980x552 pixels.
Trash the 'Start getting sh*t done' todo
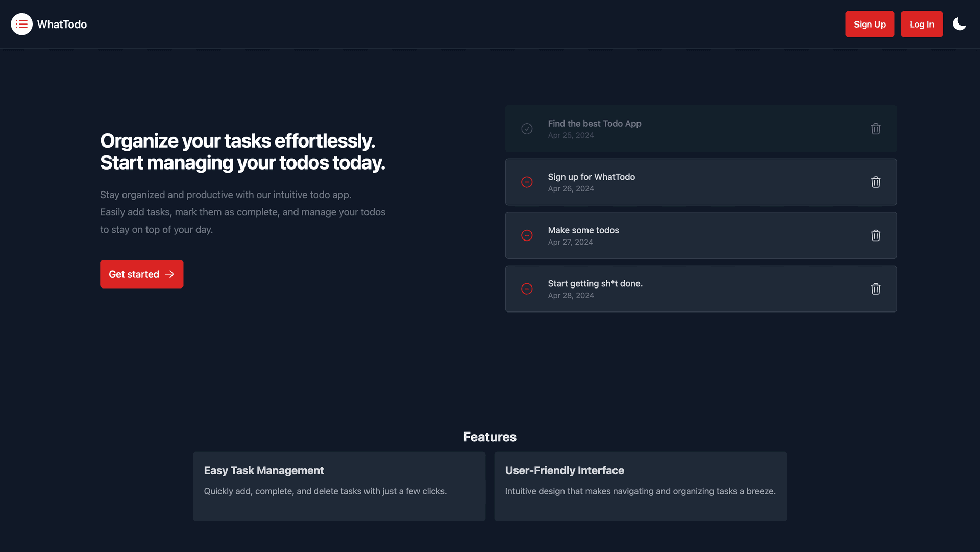pyautogui.click(x=875, y=289)
